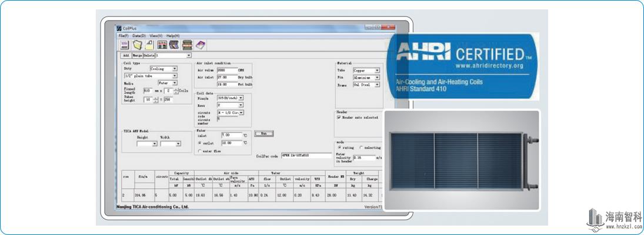644x235 pixels.
Task: Click the Add button
Action: 126,55
